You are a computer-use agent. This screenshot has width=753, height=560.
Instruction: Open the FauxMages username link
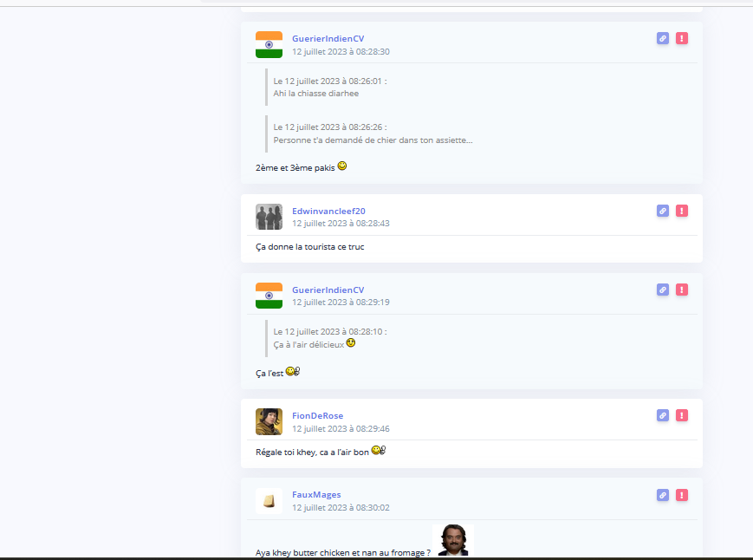316,495
